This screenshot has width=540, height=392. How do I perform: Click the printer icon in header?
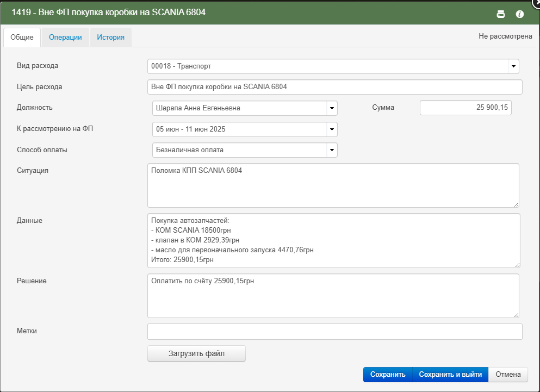click(x=501, y=14)
